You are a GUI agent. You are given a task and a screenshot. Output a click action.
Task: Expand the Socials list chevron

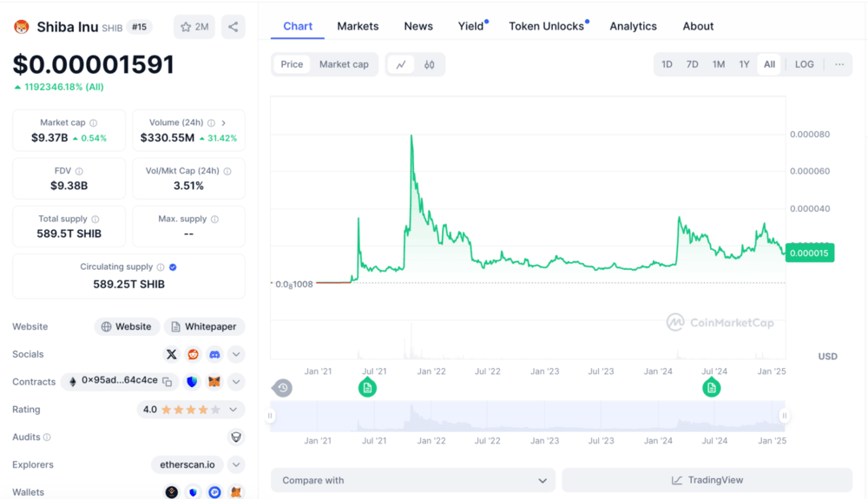point(236,354)
